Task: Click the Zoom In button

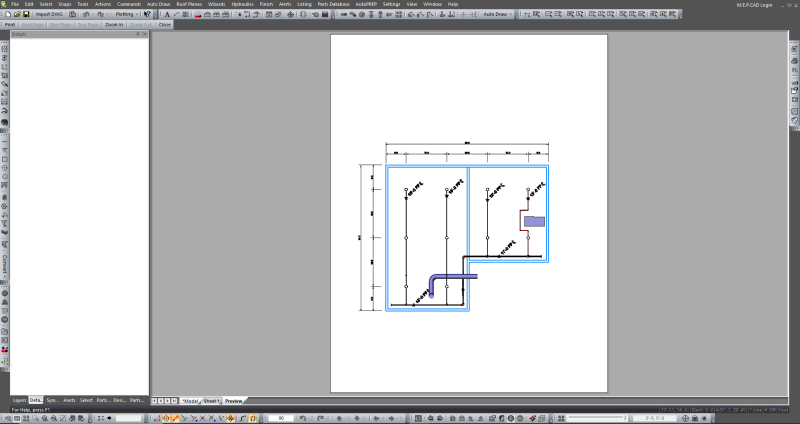Action: click(114, 24)
